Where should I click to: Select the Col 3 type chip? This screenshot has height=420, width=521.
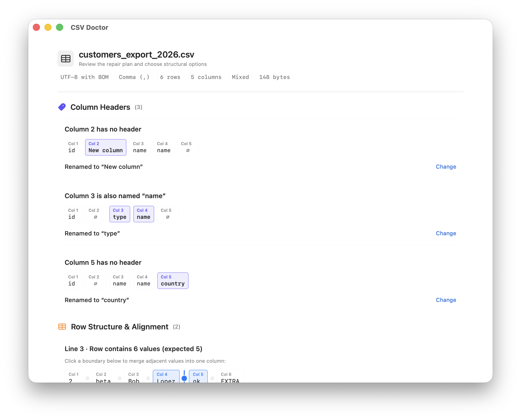(x=120, y=214)
